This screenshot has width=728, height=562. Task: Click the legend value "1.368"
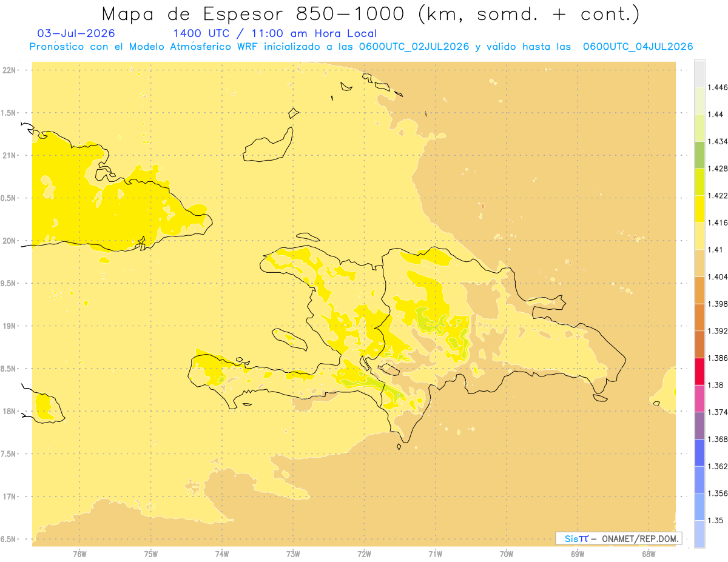pyautogui.click(x=718, y=439)
